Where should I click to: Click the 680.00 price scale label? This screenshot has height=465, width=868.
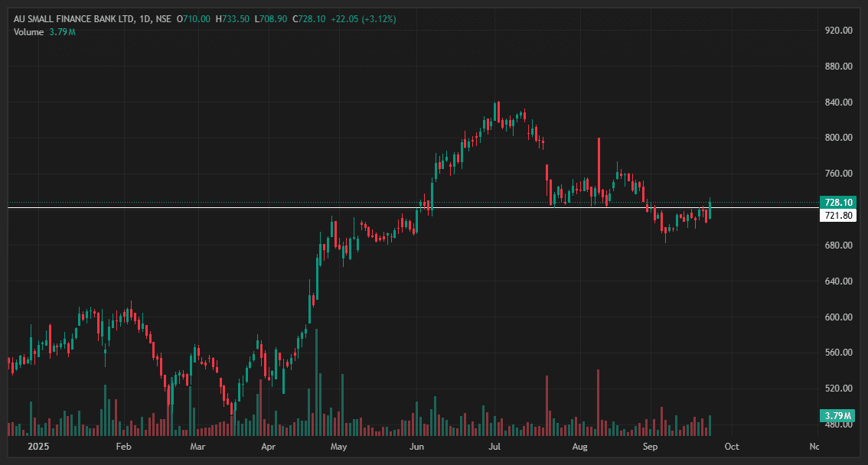coord(839,246)
